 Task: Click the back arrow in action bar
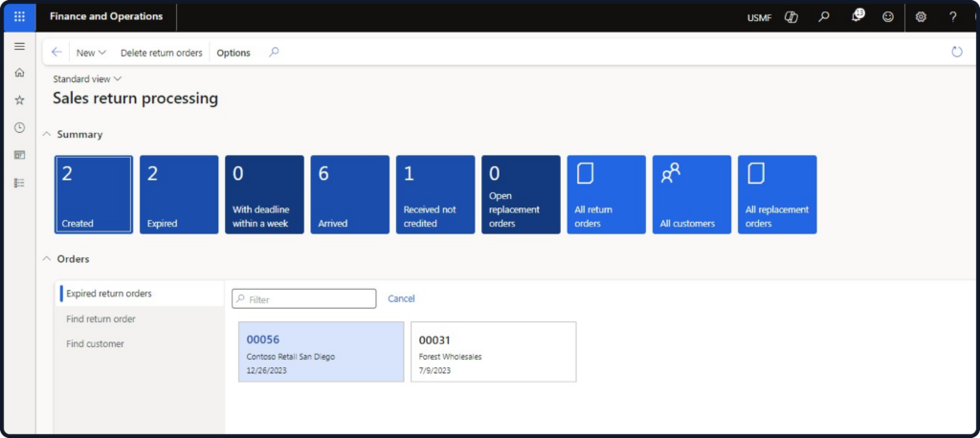[56, 53]
